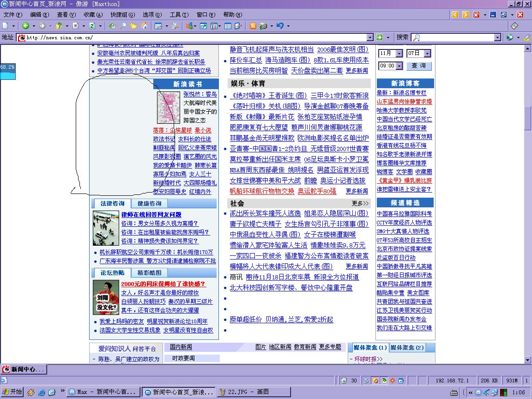Click the on-screen keyboard tray icon
Viewport: 532px width, 399px height.
tap(453, 393)
